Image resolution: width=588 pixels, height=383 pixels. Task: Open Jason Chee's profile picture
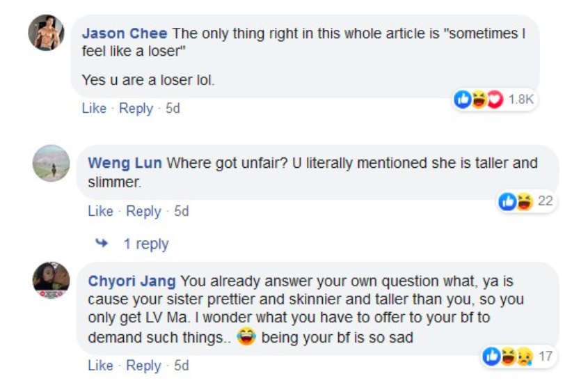46,33
